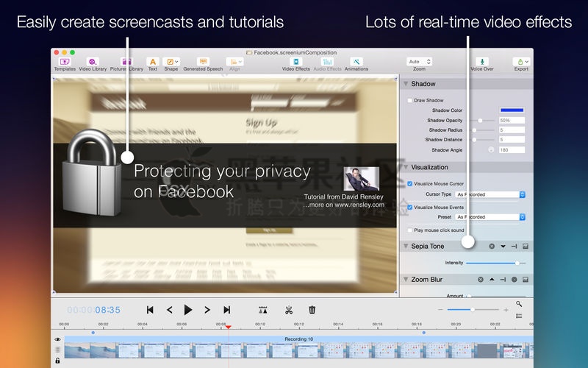This screenshot has height=368, width=588.
Task: Open the Animations panel
Action: (356, 62)
